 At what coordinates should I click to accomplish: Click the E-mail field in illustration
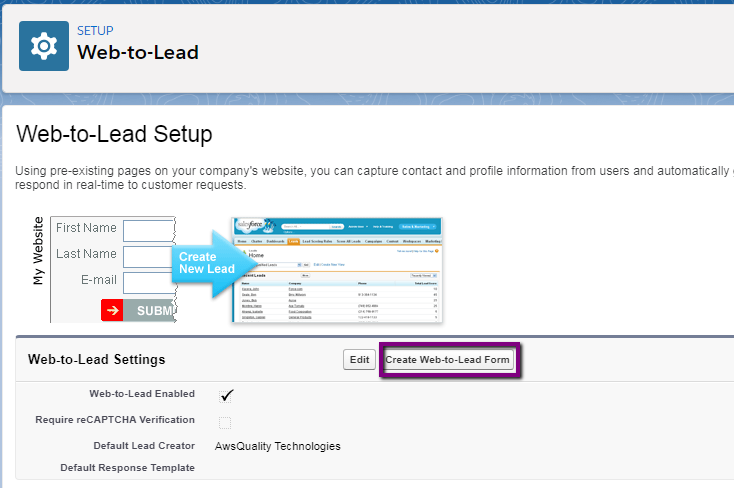tap(148, 283)
